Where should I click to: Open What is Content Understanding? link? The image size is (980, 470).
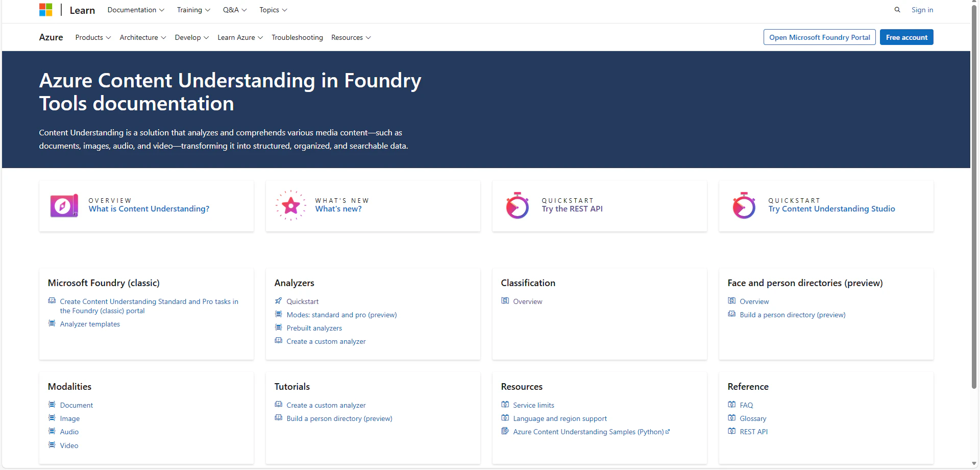point(149,209)
